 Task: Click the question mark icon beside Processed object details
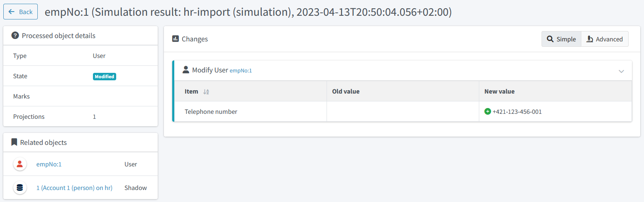click(x=15, y=36)
